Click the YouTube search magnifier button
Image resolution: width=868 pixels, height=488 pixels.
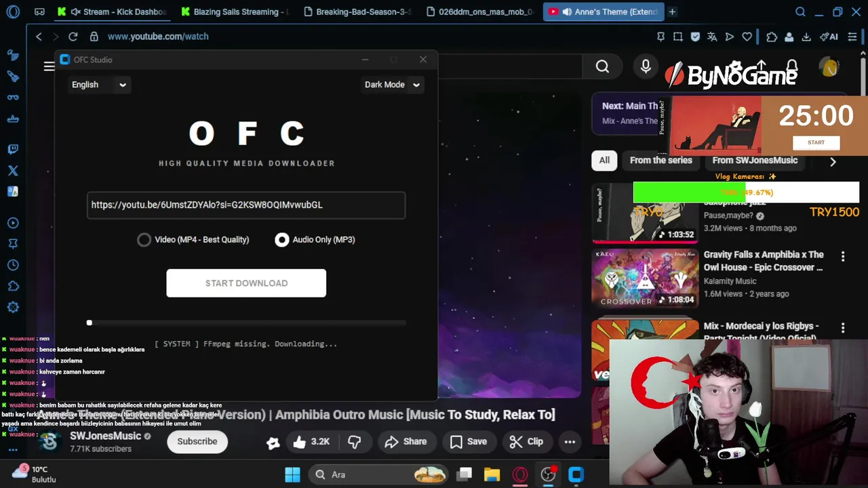click(602, 66)
